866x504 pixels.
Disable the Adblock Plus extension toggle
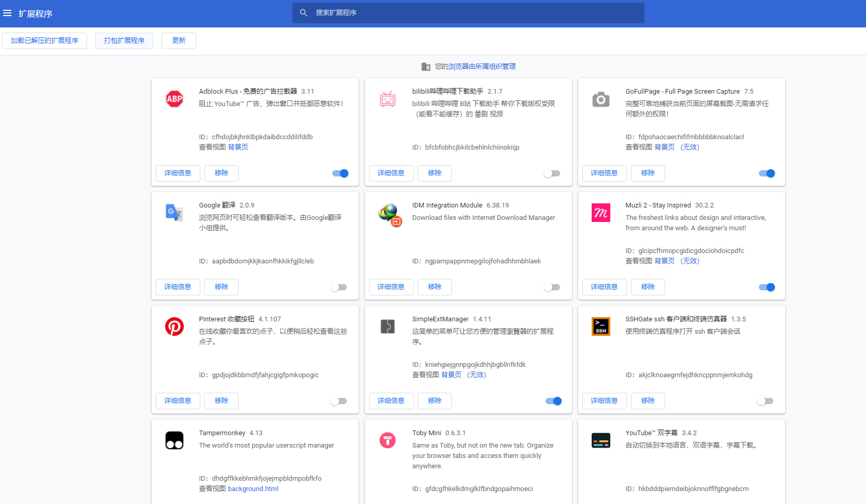click(x=341, y=173)
